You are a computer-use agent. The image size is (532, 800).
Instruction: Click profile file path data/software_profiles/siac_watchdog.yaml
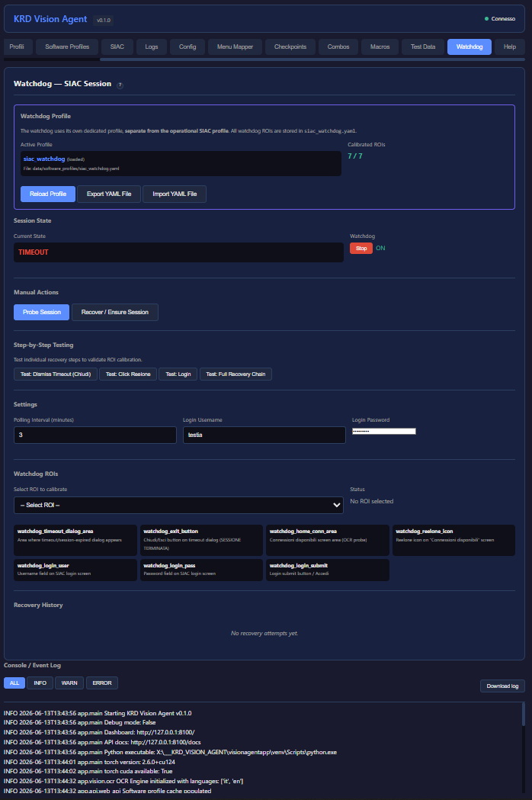[x=72, y=169]
